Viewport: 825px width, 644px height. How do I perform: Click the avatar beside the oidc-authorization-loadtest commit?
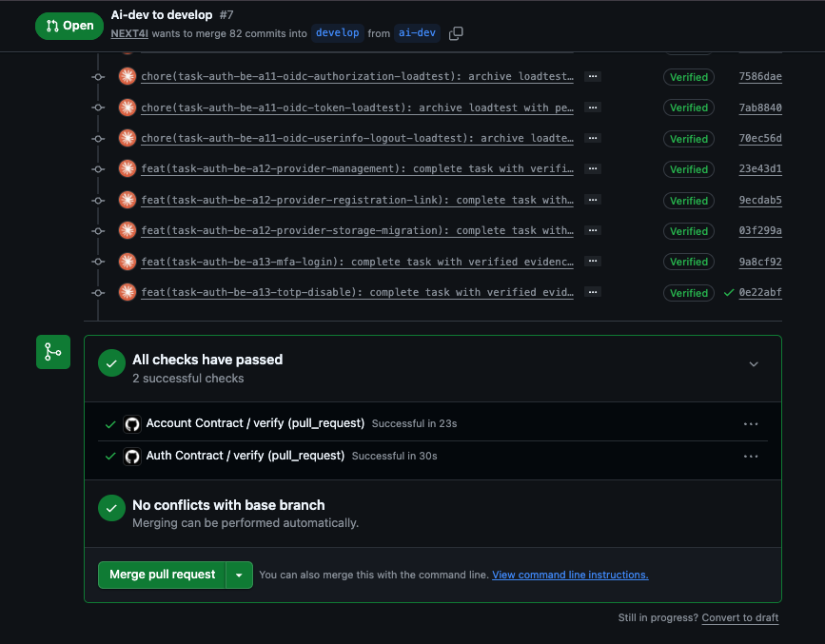click(x=128, y=76)
